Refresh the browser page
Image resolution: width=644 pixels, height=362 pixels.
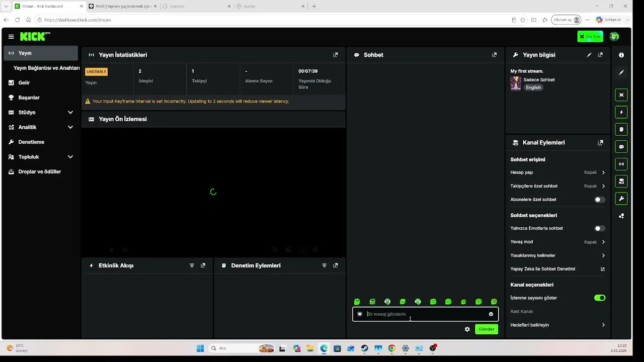click(17, 20)
